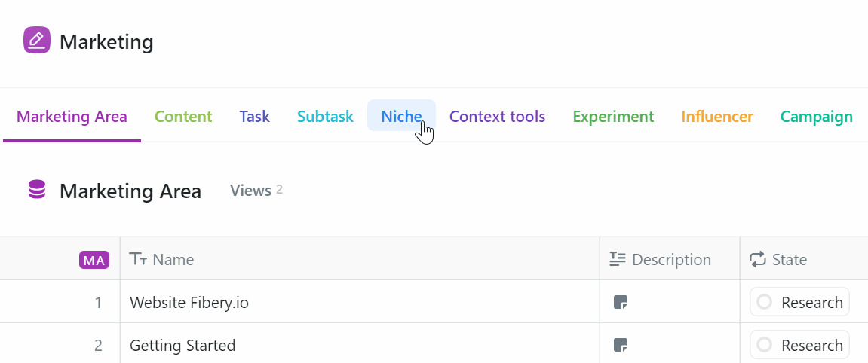Open the Influencer tab

716,117
